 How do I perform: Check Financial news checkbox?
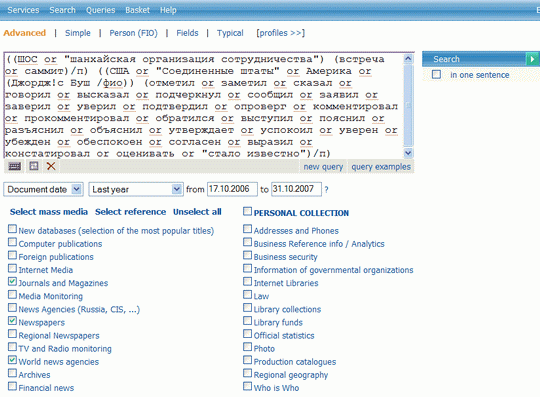point(12,386)
